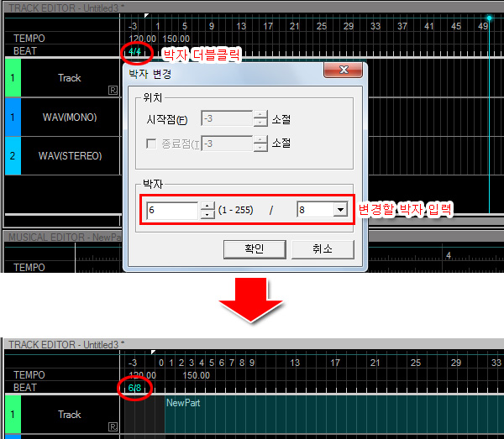Viewport: 504px width, 439px height.
Task: Open the beat denominator dropdown showing 8
Action: (x=340, y=210)
